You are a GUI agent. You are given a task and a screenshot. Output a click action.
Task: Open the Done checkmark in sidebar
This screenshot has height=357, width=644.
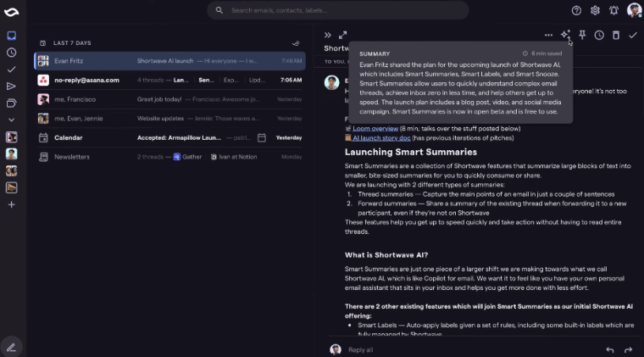coord(12,70)
